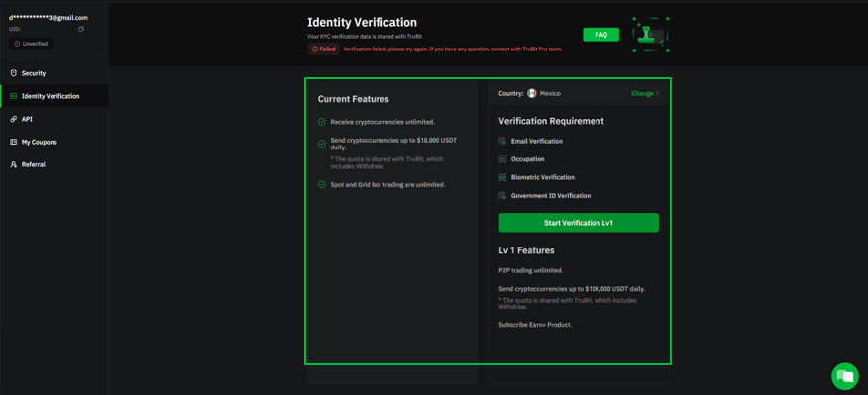Click the Biometric Verification text
Viewport: 868px width, 395px height.
click(x=543, y=177)
